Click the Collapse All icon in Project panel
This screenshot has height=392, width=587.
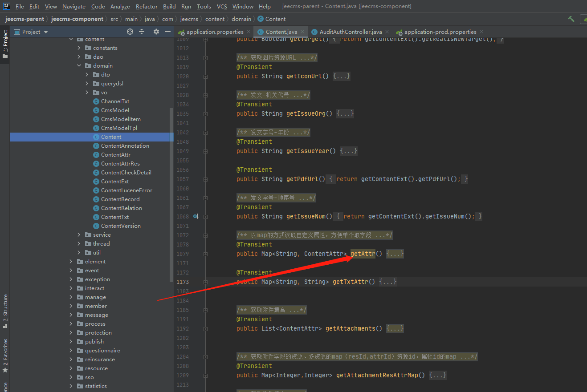142,32
